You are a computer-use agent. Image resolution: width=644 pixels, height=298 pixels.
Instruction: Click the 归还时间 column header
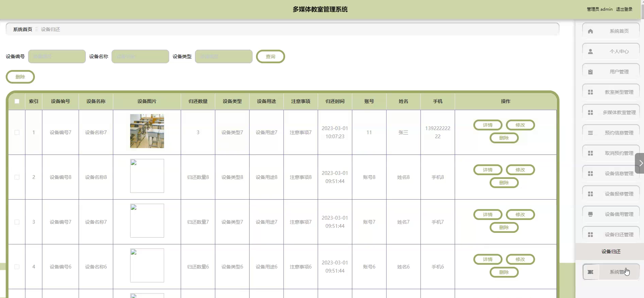click(x=335, y=101)
